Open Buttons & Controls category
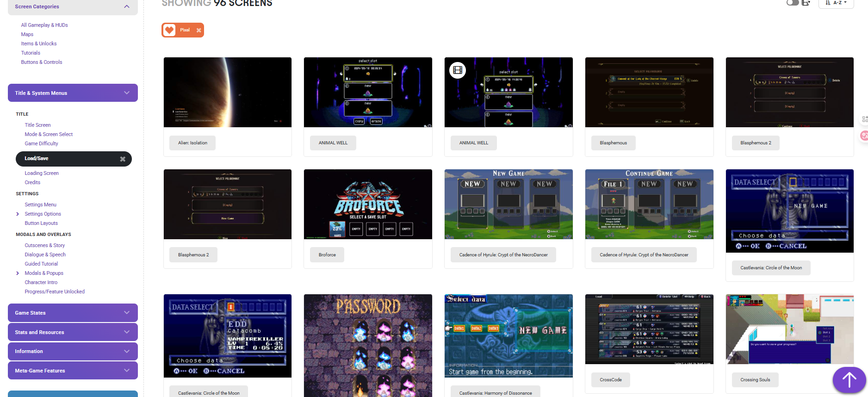868x397 pixels. tap(42, 62)
